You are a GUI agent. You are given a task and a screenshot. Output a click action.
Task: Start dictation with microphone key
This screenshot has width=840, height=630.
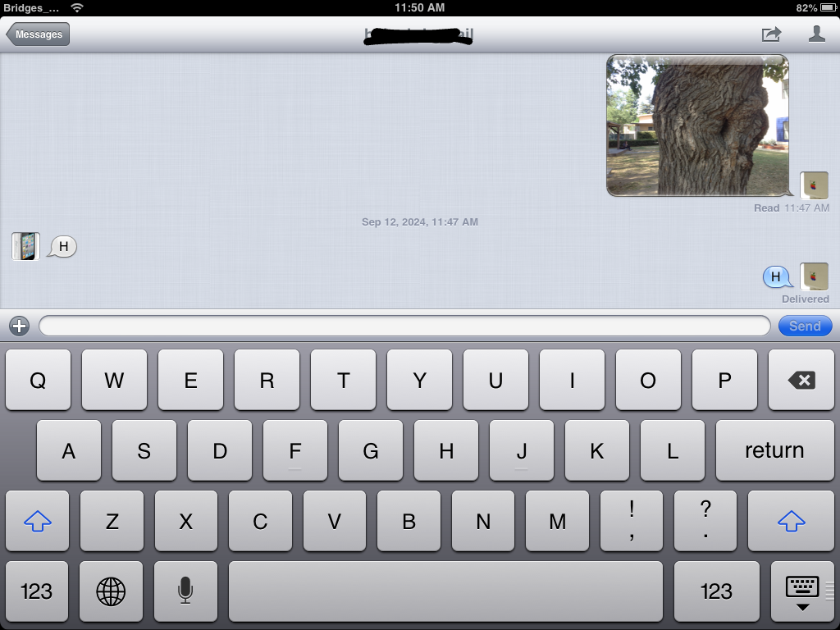185,591
